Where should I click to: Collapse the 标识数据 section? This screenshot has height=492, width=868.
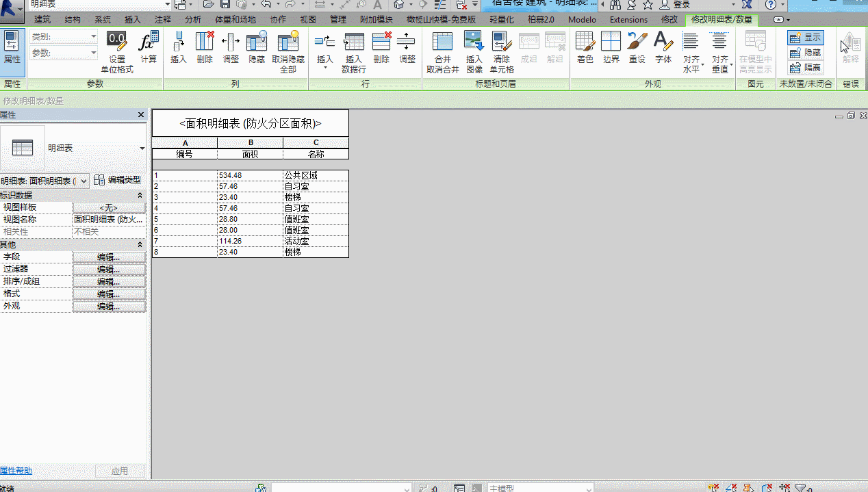click(x=140, y=195)
